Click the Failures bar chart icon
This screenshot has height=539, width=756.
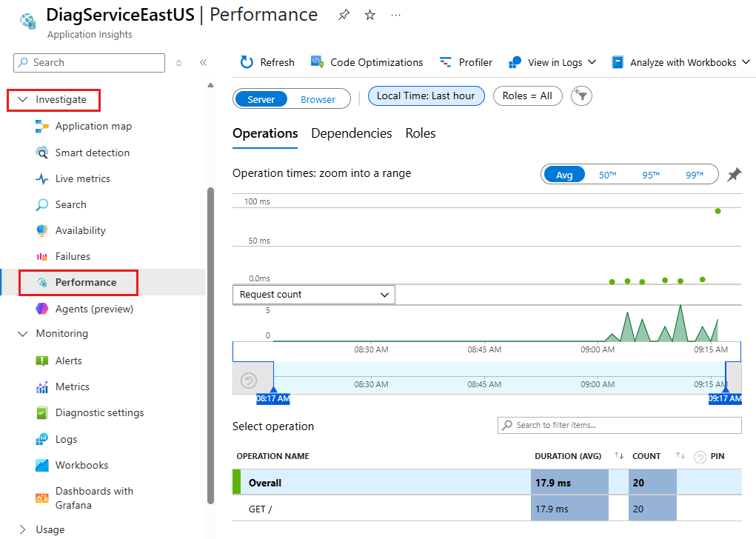[42, 256]
